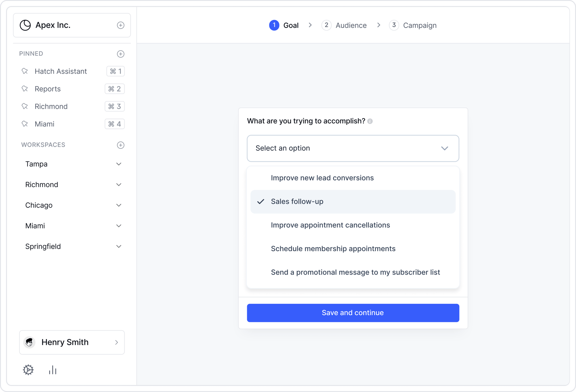The height and width of the screenshot is (392, 576).
Task: Expand the Springfield workspace chevron
Action: (x=119, y=246)
